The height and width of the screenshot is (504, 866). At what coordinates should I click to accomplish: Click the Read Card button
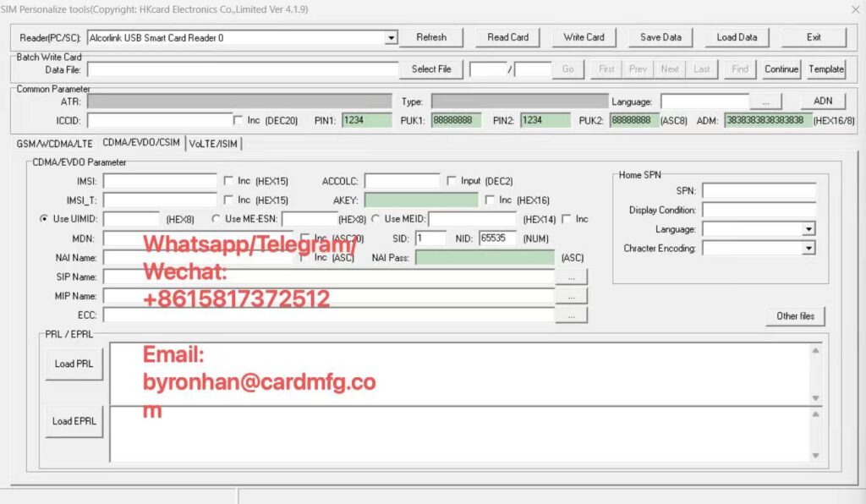point(507,37)
